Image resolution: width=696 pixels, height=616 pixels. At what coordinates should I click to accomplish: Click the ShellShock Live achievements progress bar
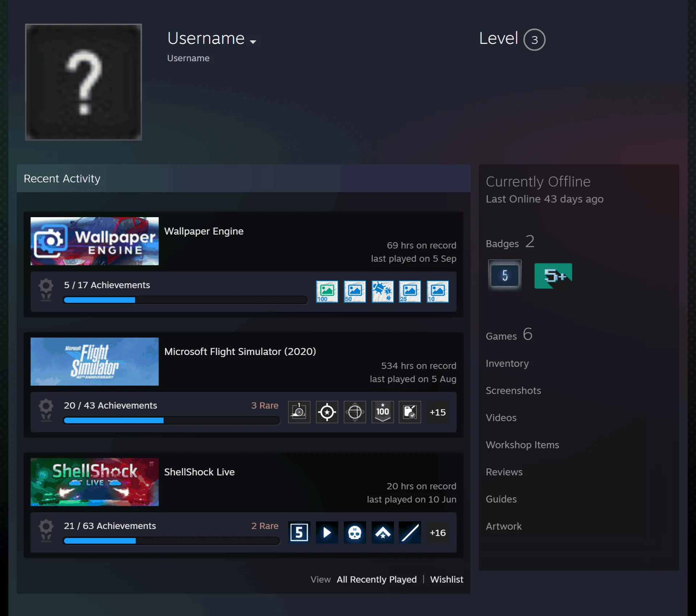point(171,541)
